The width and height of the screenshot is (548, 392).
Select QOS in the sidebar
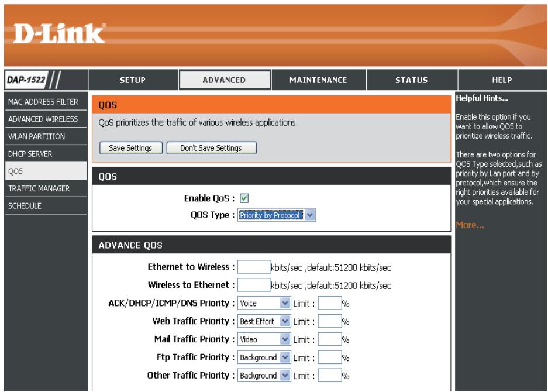46,171
